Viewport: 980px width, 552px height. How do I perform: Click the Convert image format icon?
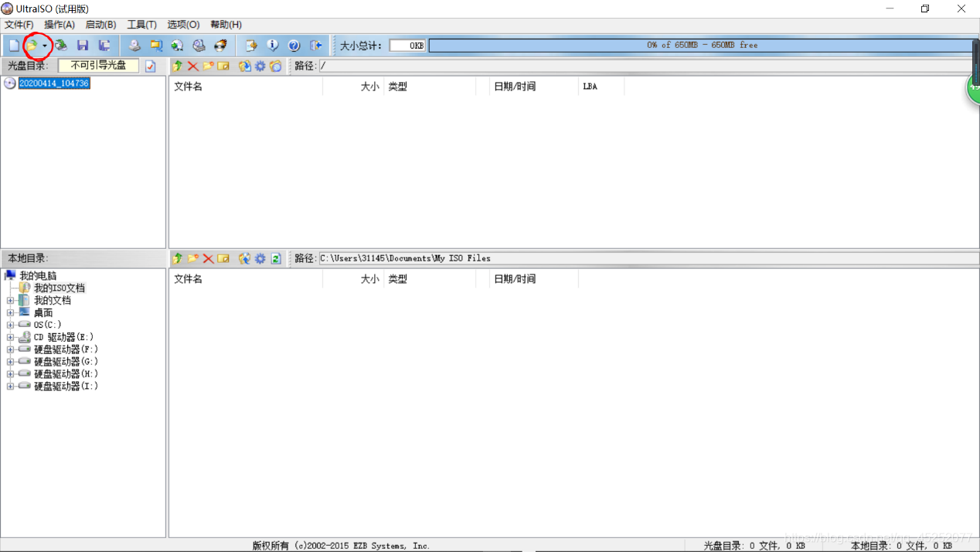tap(177, 46)
